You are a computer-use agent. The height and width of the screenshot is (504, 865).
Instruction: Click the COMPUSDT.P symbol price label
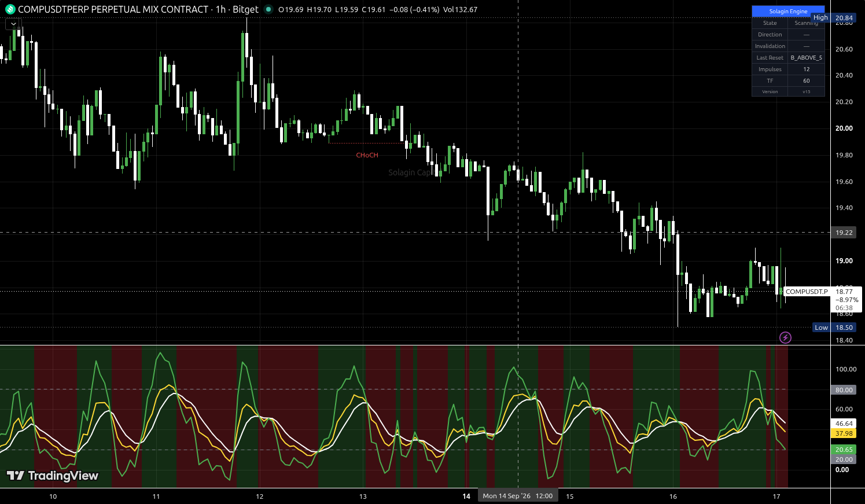(807, 292)
